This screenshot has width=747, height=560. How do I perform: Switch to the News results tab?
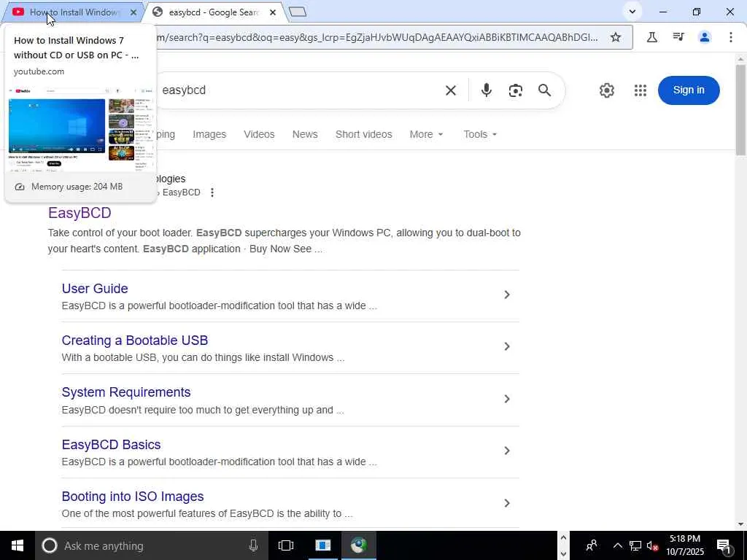pos(305,134)
